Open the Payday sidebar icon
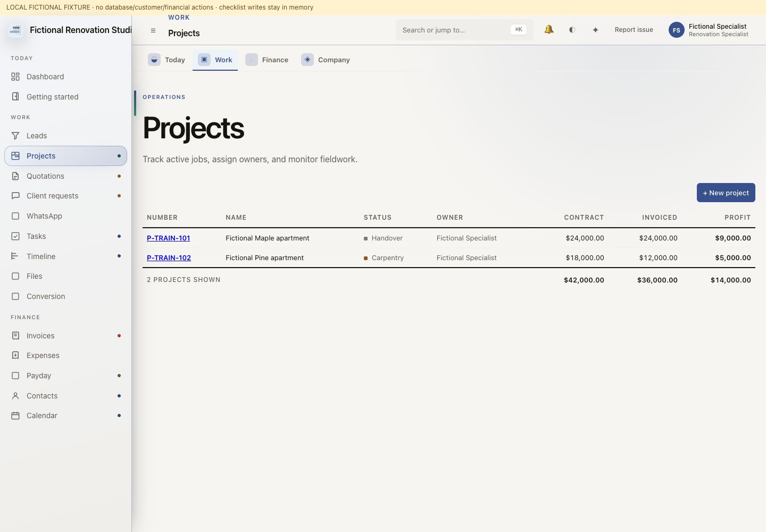Viewport: 766px width, 532px height. click(15, 376)
